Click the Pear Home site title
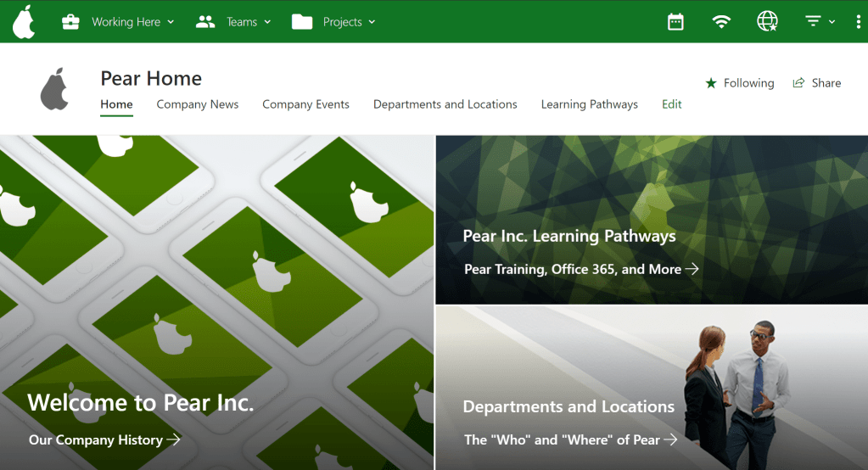 151,78
